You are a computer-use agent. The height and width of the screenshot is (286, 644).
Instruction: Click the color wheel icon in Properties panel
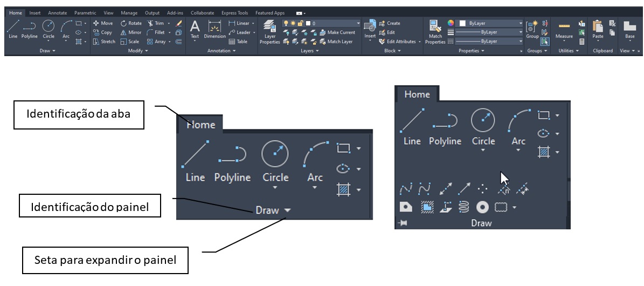point(451,23)
